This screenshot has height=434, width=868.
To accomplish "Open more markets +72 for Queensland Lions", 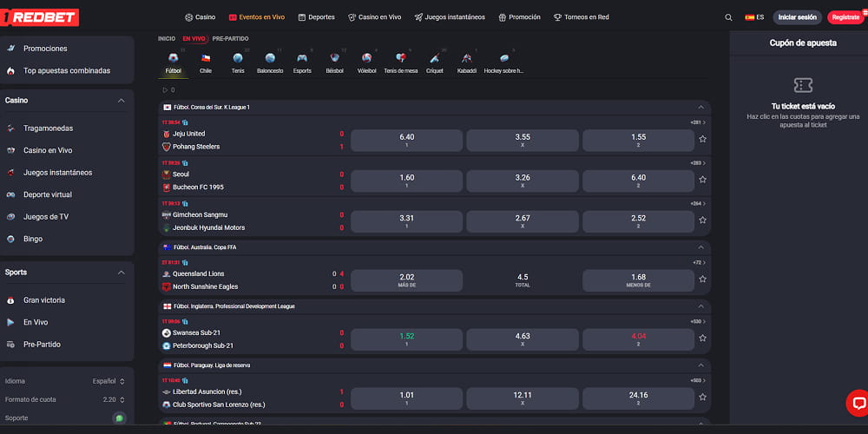I will [699, 262].
